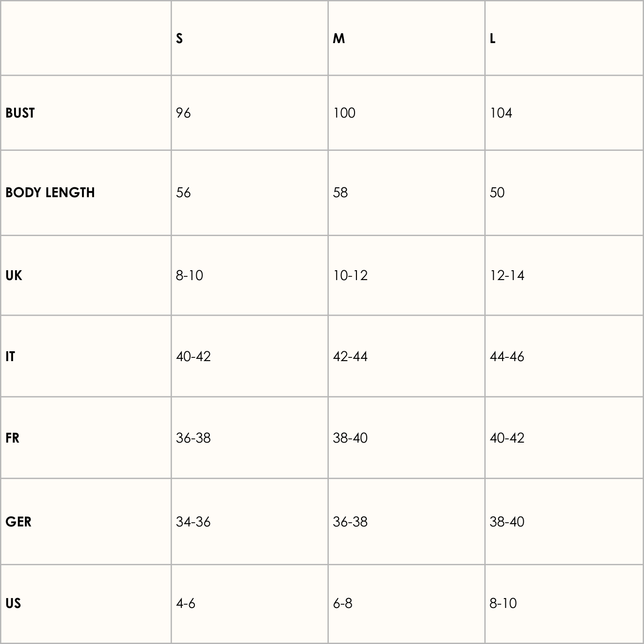Click the UK row label

point(14,275)
